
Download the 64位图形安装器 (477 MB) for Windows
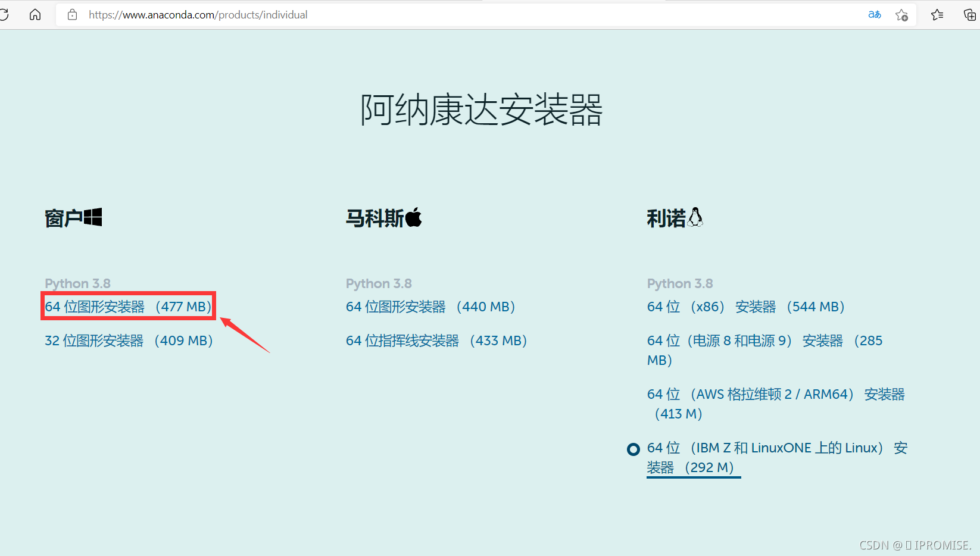127,306
